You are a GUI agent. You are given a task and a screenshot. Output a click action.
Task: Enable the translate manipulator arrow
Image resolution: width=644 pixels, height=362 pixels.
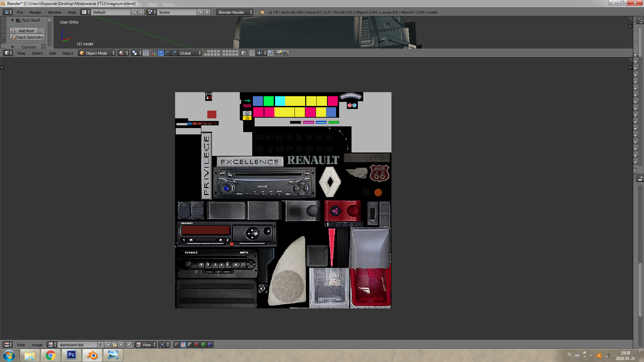pyautogui.click(x=161, y=53)
